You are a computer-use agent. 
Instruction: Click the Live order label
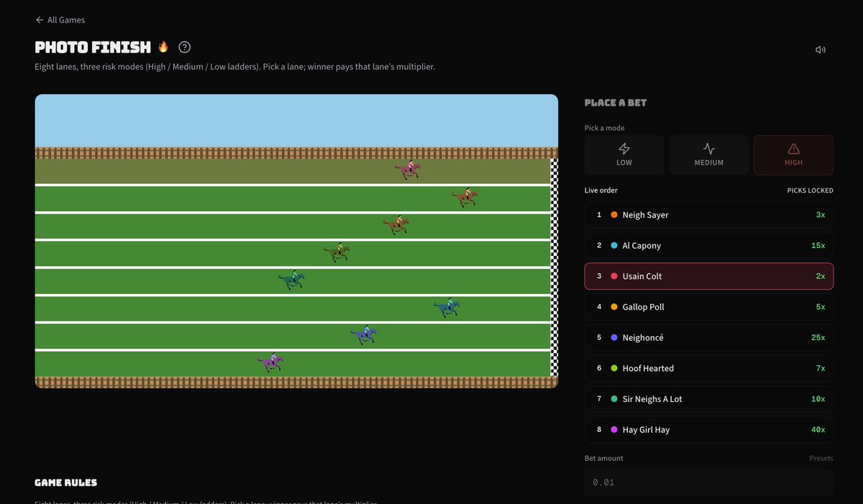(x=601, y=191)
